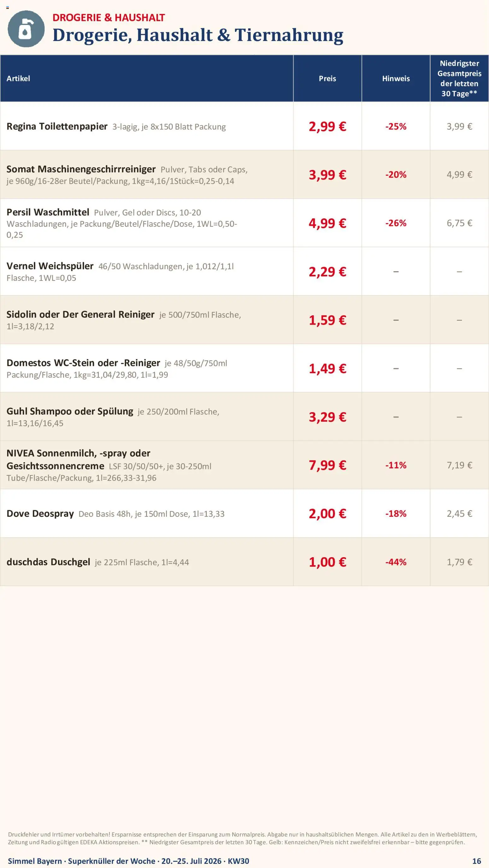Click the Preis column header
This screenshot has width=489, height=868.
point(327,78)
